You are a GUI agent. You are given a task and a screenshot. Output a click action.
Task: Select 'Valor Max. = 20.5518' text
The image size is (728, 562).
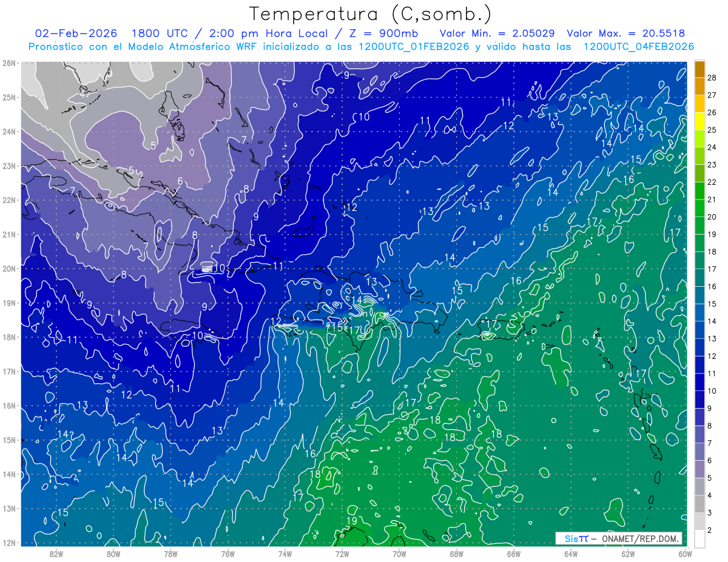click(625, 34)
